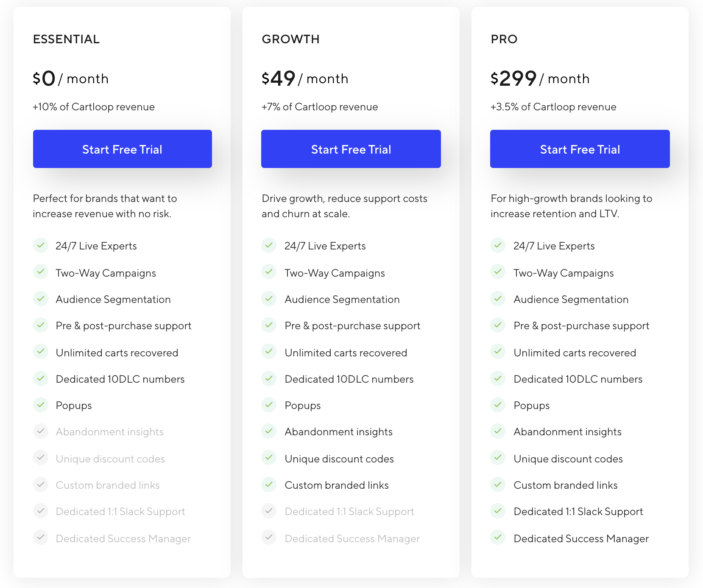The image size is (703, 588).
Task: Start free trial for the Essential plan
Action: (x=122, y=149)
